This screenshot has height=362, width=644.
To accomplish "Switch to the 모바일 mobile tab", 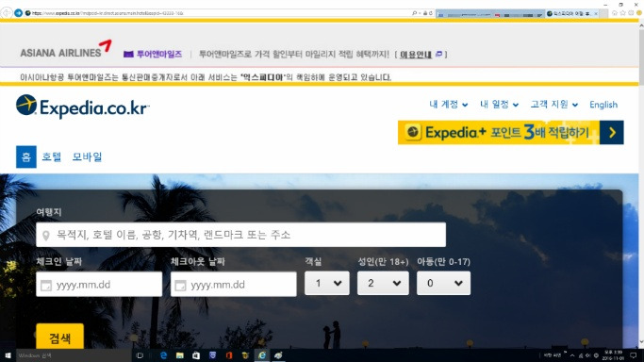I will point(87,156).
